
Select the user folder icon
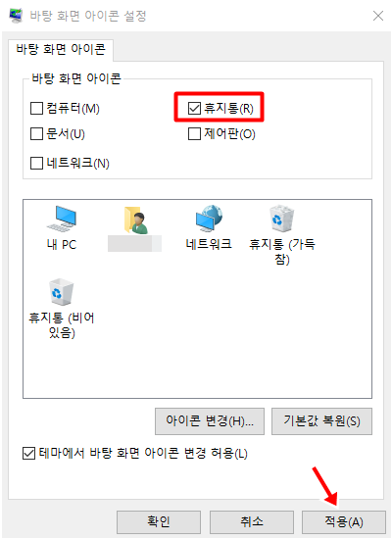(136, 220)
